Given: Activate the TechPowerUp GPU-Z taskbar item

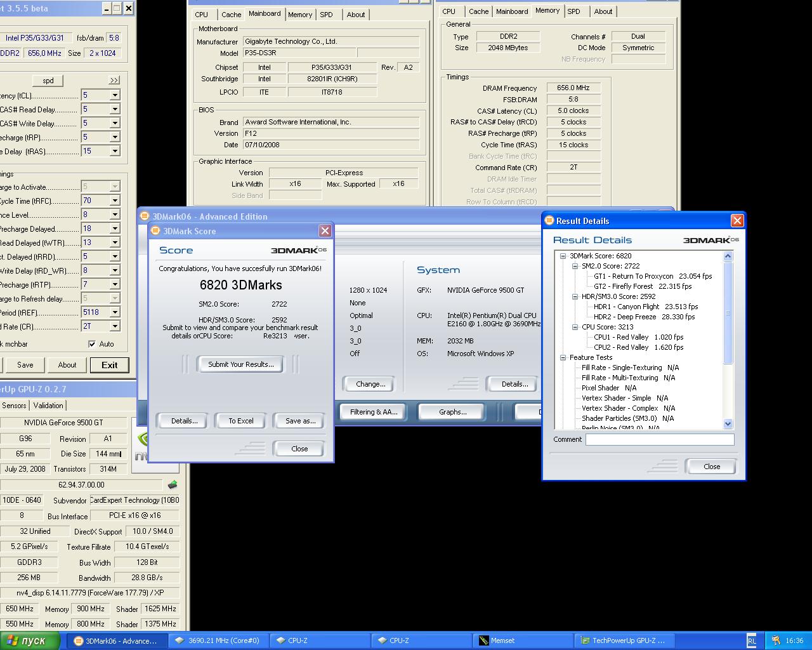Looking at the screenshot, I should (x=625, y=640).
